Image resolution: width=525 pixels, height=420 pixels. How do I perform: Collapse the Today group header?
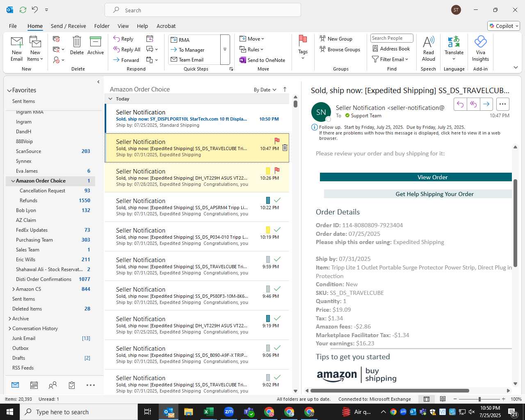pyautogui.click(x=110, y=99)
